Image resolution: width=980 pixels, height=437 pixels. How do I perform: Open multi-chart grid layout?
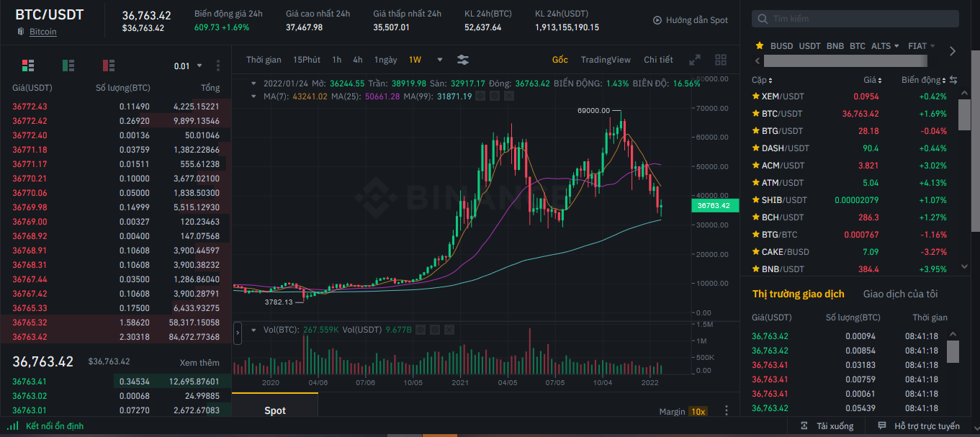coord(721,60)
